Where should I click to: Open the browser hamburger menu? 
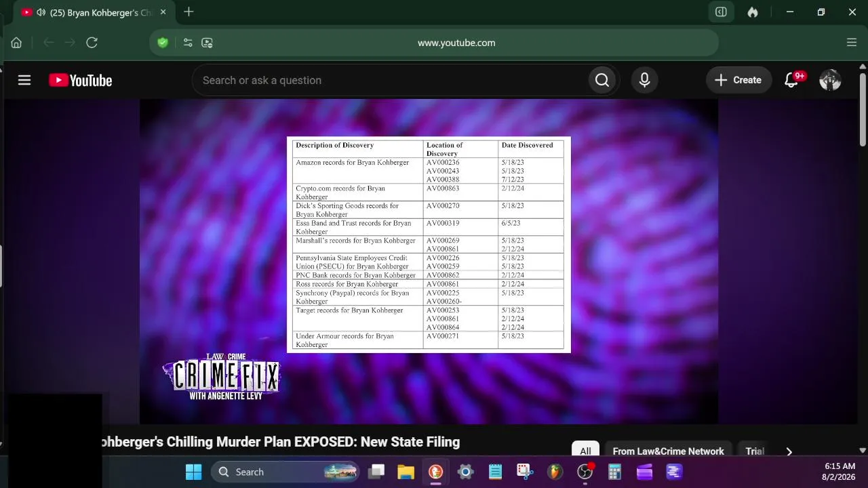click(852, 43)
